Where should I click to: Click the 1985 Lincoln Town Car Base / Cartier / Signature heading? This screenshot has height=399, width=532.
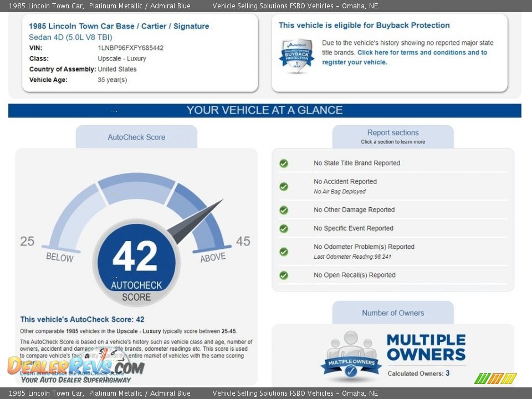point(119,26)
